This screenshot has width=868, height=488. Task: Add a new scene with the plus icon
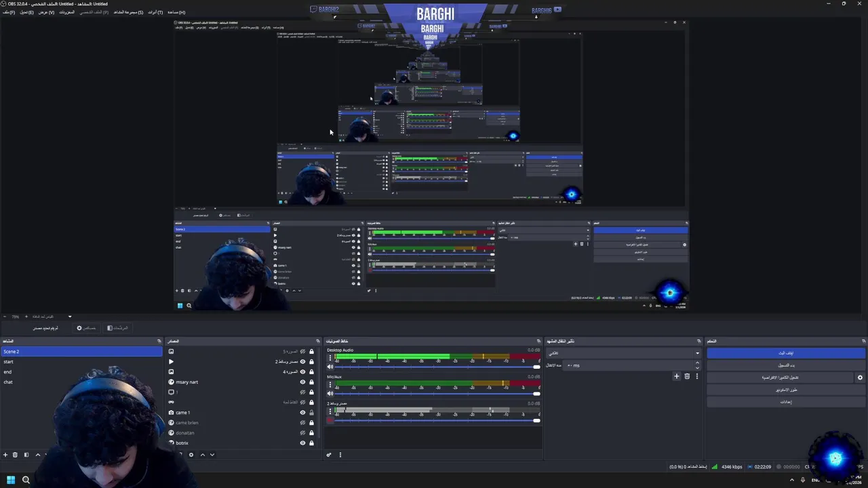point(5,455)
